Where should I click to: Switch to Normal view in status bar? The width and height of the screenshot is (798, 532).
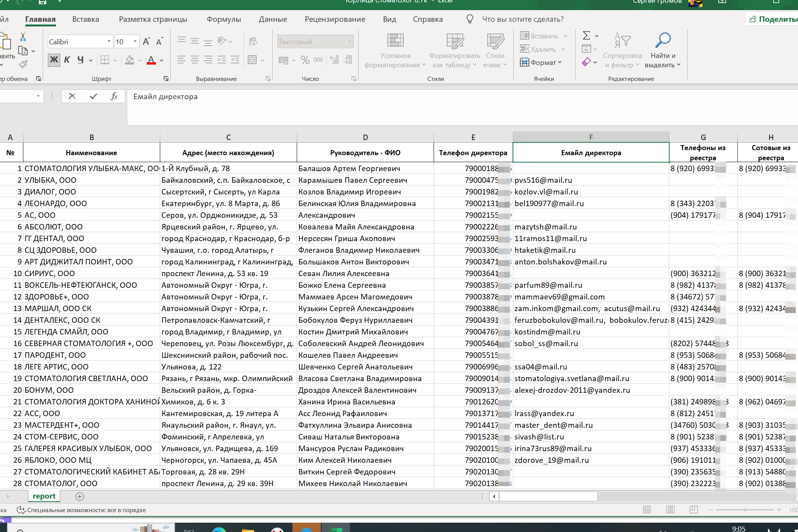point(647,510)
